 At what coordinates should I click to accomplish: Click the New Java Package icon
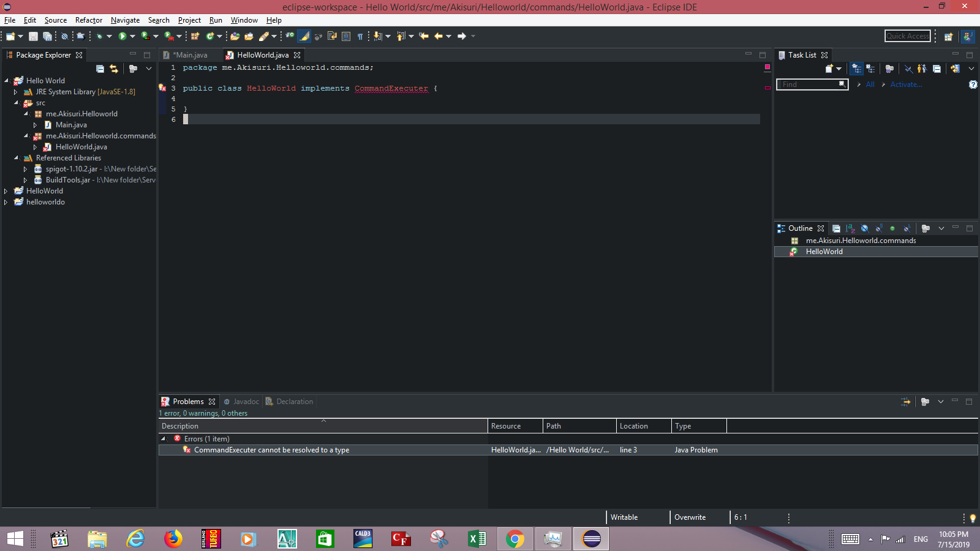click(195, 37)
